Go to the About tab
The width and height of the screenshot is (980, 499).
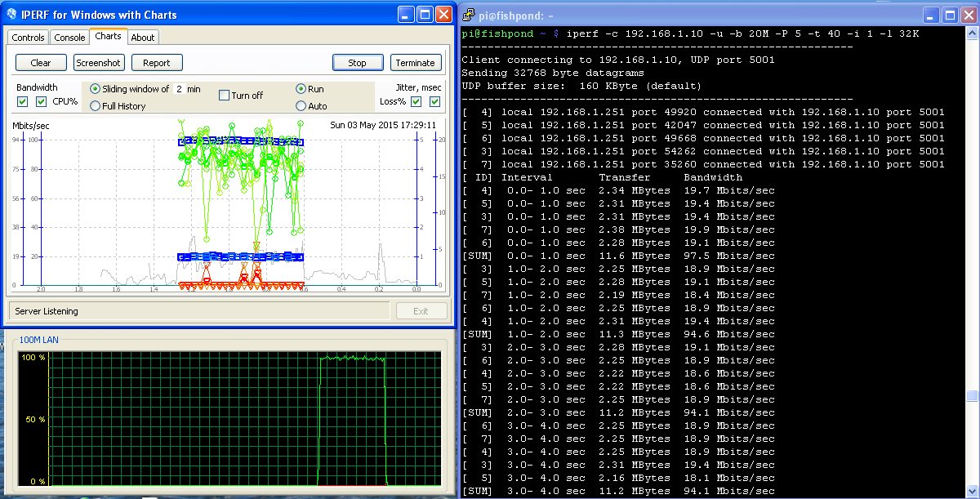[x=143, y=38]
